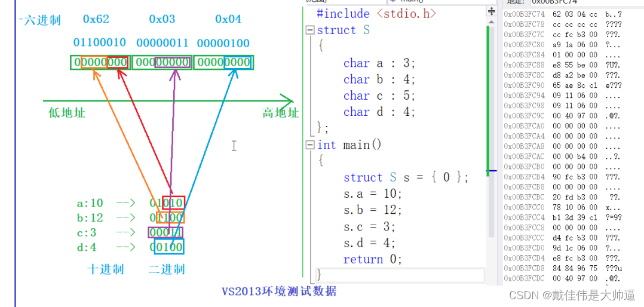Select memory row 0x00B3FC74
Viewport: 644px width, 307px height.
(x=563, y=14)
